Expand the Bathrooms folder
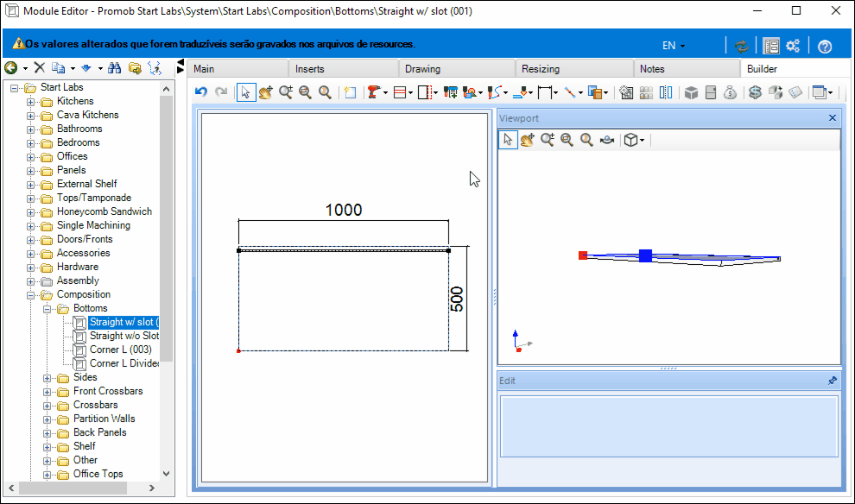 point(30,129)
